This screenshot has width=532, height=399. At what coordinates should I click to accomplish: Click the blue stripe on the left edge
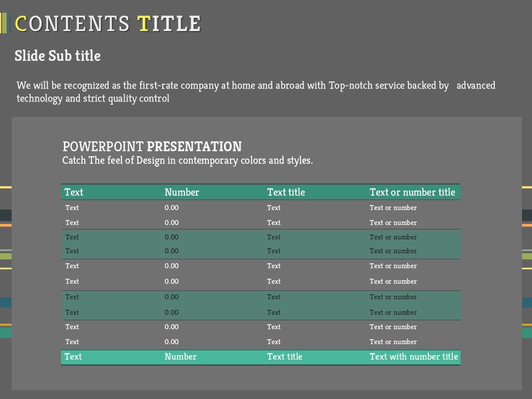(6, 303)
